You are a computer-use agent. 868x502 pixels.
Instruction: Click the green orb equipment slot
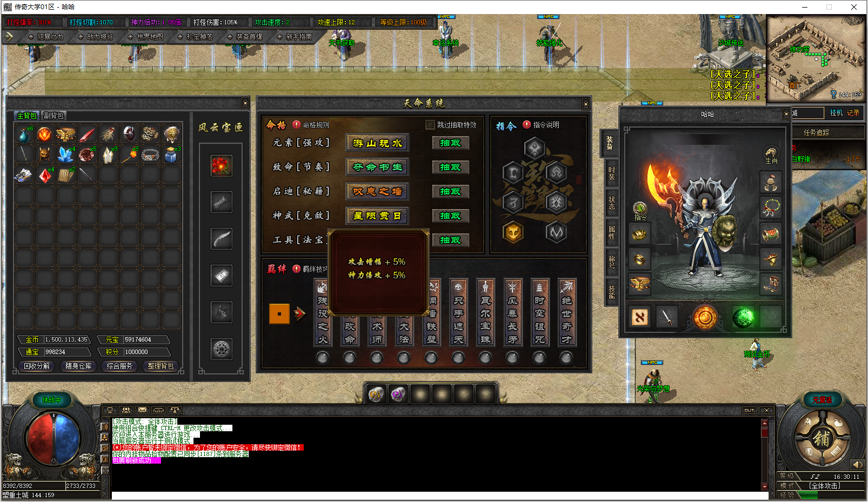click(743, 317)
